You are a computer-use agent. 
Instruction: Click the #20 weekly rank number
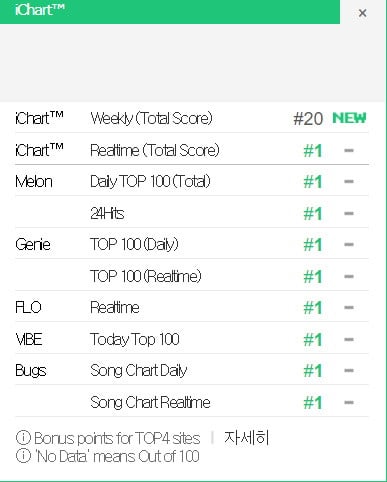[x=308, y=119]
